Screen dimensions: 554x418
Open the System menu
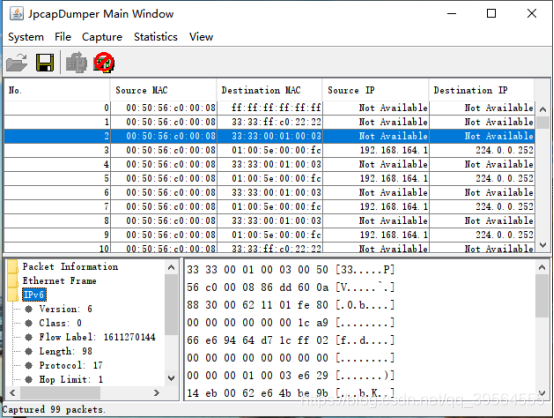click(26, 37)
